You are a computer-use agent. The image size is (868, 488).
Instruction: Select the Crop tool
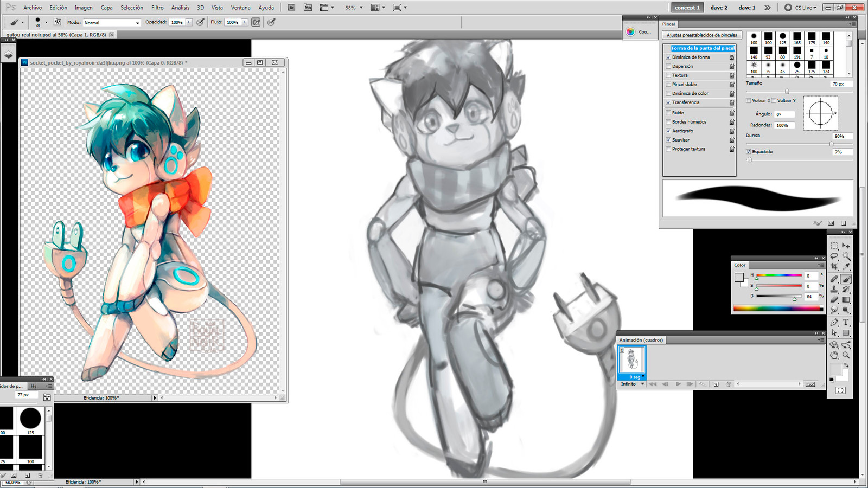(x=834, y=267)
